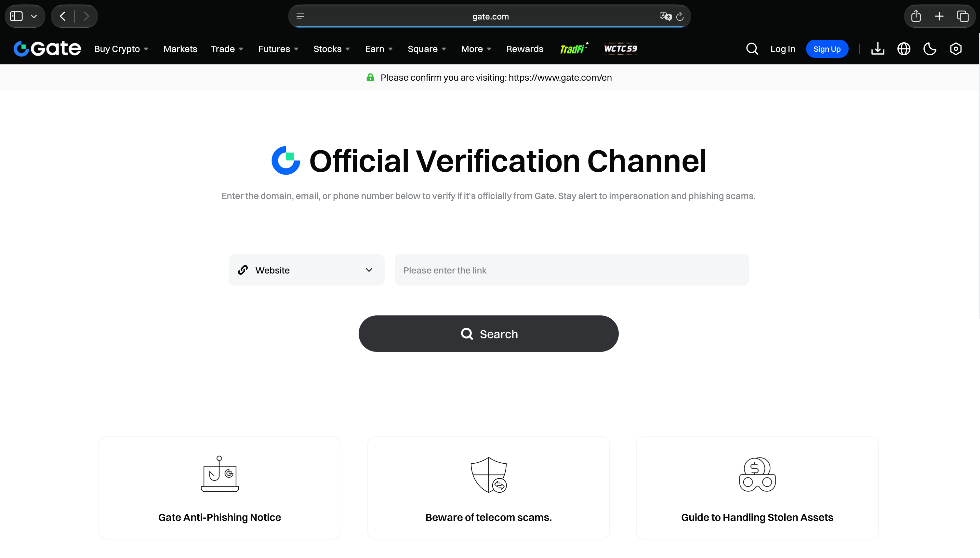This screenshot has height=558, width=980.
Task: Expand the Buy Crypto menu
Action: click(121, 49)
